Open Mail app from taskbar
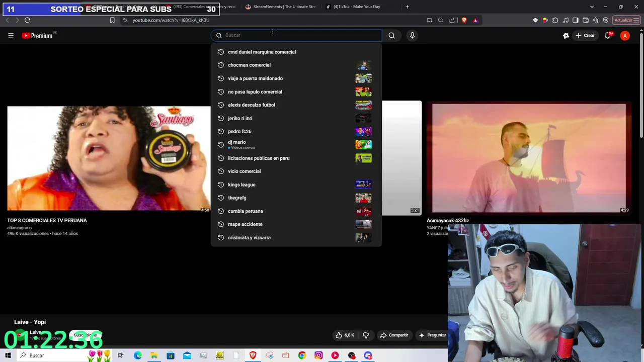The width and height of the screenshot is (644, 362). (x=187, y=355)
